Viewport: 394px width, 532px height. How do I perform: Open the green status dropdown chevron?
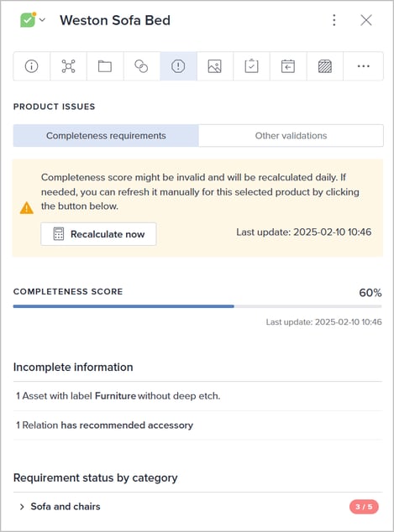(43, 20)
